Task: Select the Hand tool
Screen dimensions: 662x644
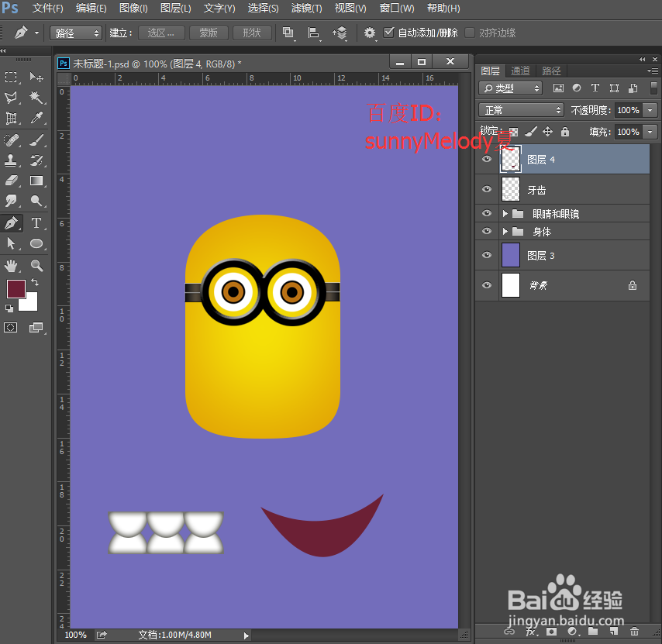Action: [11, 266]
